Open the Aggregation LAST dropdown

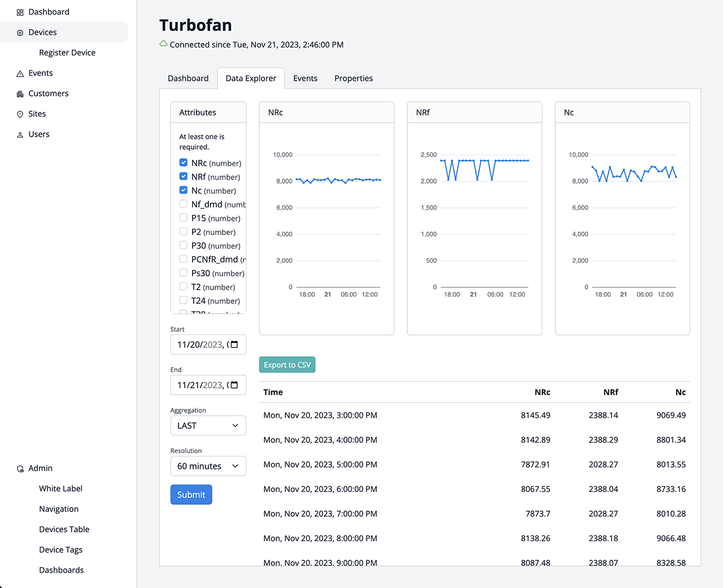click(208, 426)
